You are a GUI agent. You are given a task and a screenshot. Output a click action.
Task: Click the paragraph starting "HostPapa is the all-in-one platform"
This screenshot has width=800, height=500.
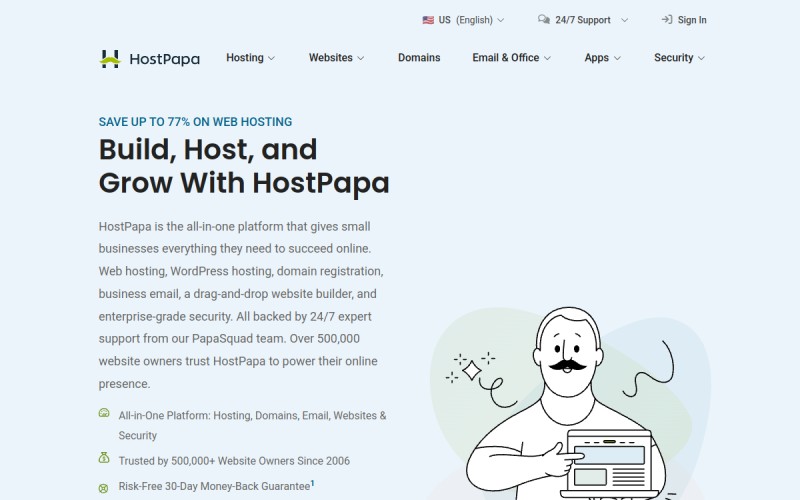[x=241, y=305]
